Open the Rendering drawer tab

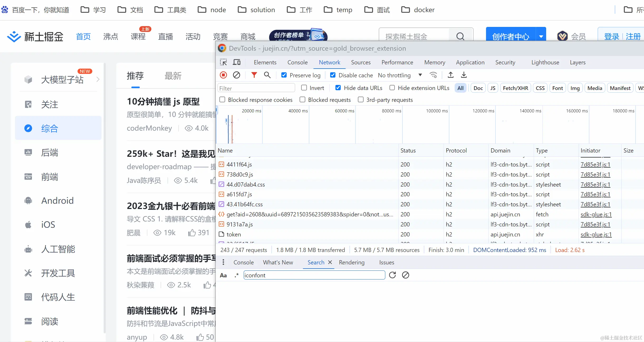pos(352,262)
